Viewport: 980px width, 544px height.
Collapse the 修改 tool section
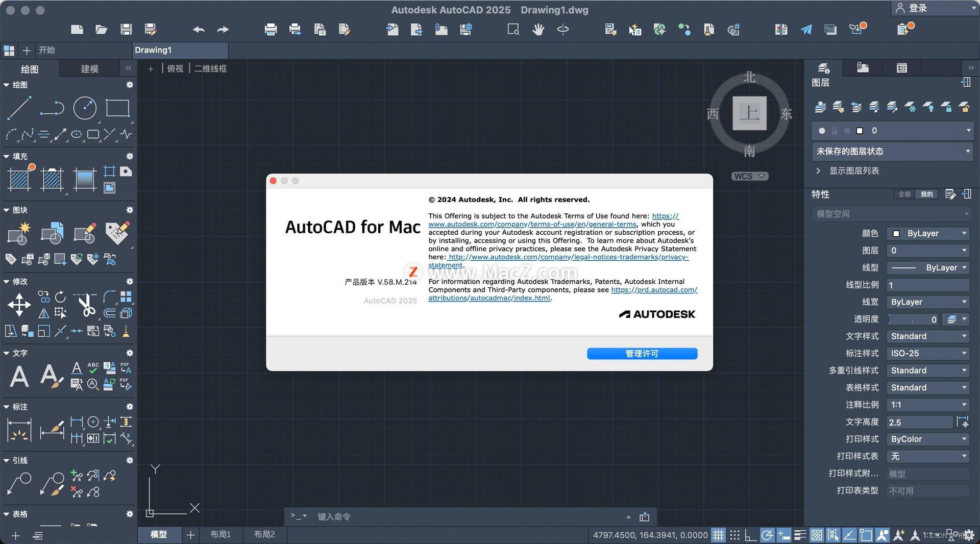[7, 281]
